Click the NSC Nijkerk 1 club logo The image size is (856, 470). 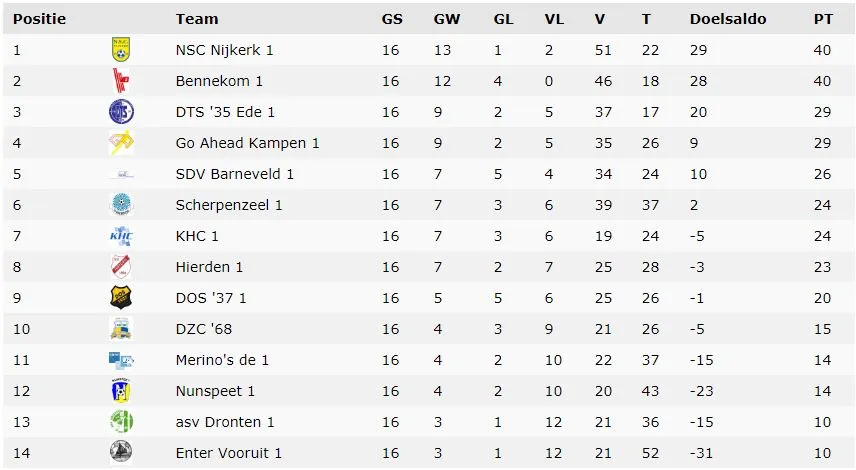coord(120,50)
